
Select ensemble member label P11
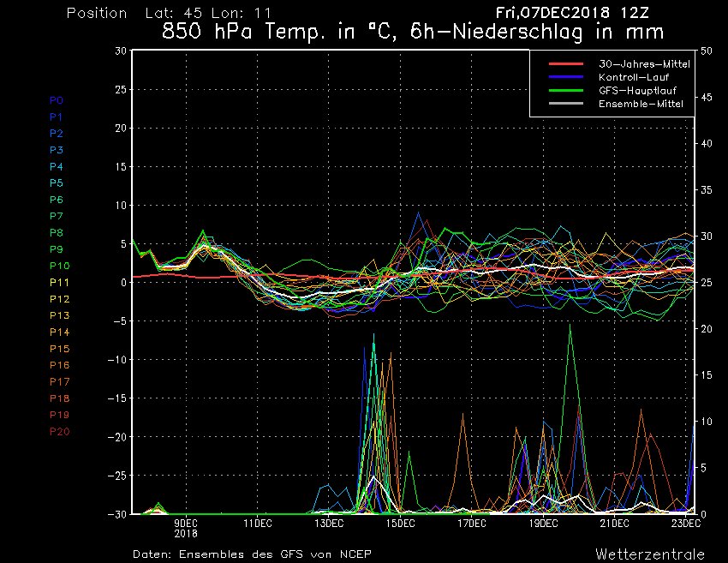point(59,283)
